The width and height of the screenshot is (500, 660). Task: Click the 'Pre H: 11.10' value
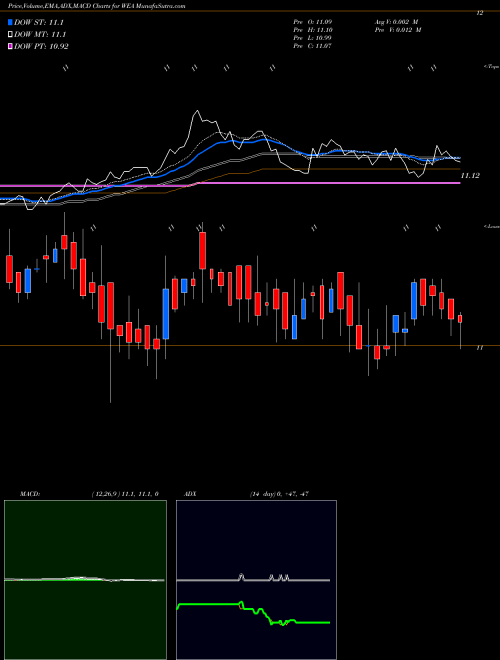click(x=313, y=30)
